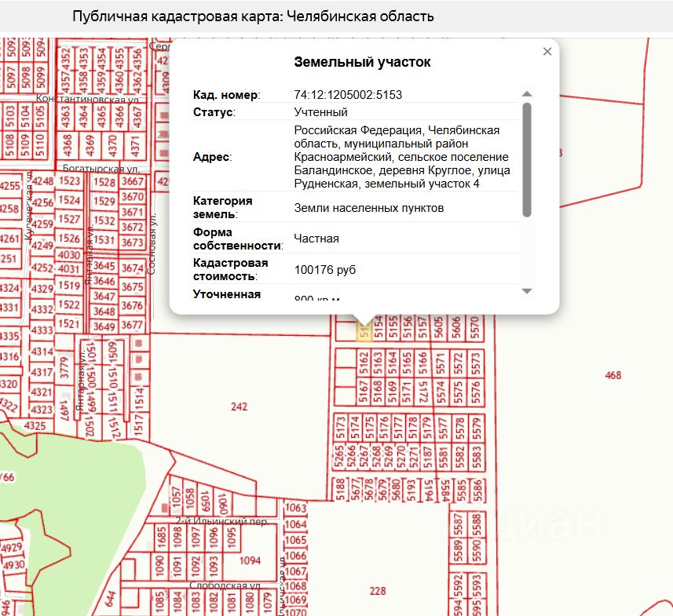The width and height of the screenshot is (673, 616).
Task: Select map parcel 1685
Action: tap(162, 537)
